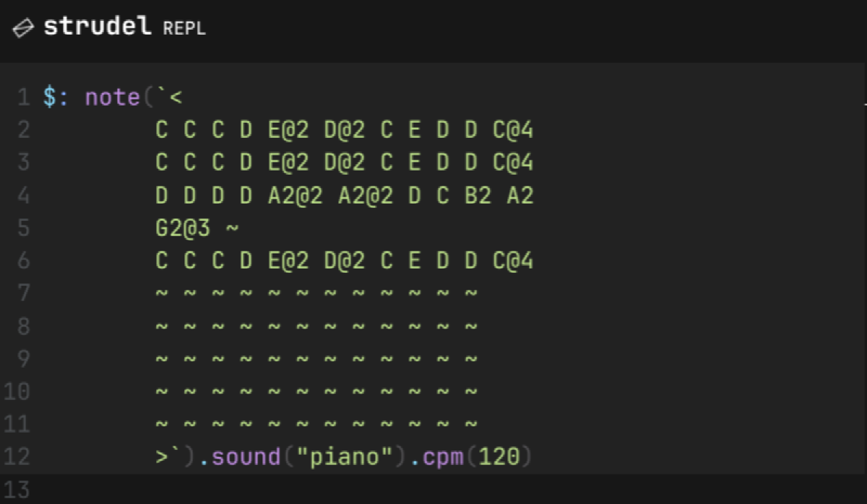Screen dimensions: 867x504
Task: Click the B2 note on line 4
Action: coord(478,196)
